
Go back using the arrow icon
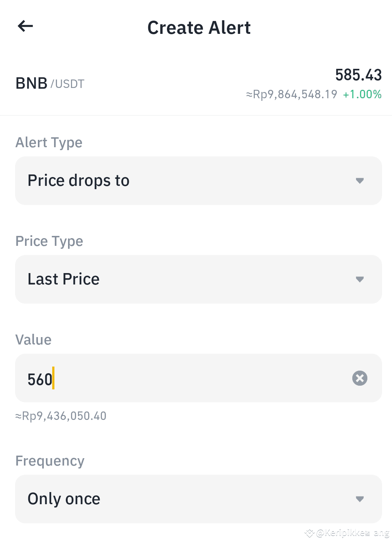[25, 26]
